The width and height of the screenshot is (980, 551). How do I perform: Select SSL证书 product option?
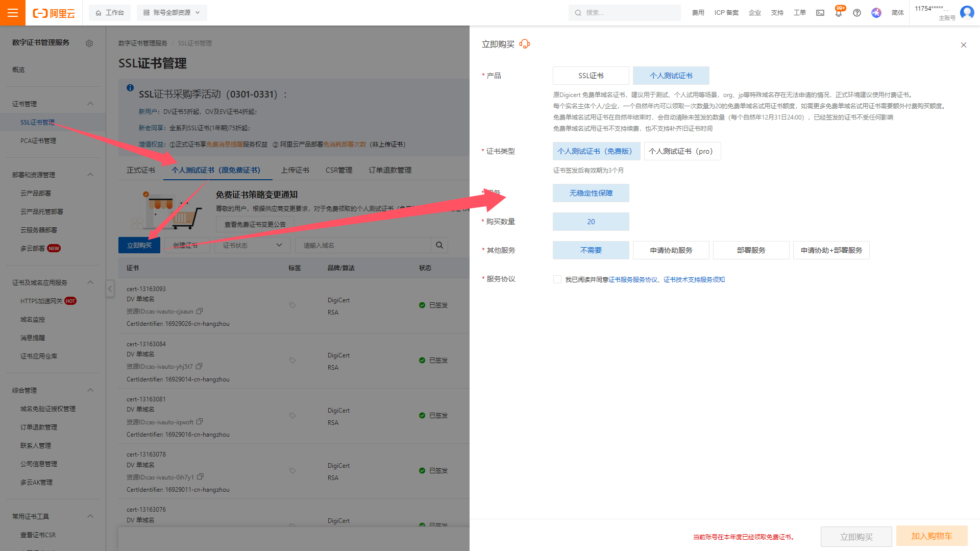(591, 76)
